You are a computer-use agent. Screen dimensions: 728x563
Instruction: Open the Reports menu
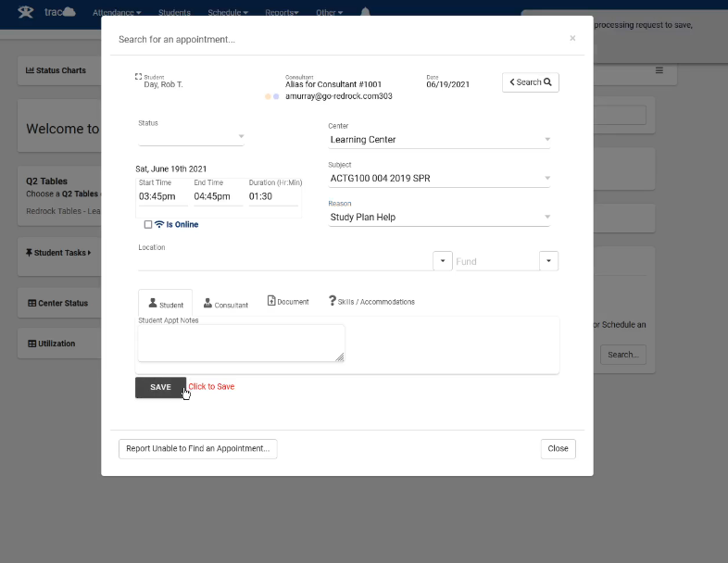(282, 13)
